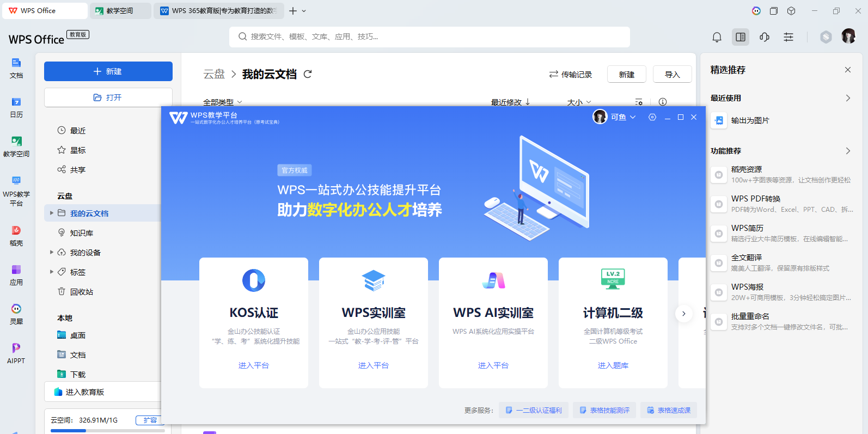
Task: Expand the 功能推荐 section arrow
Action: pyautogui.click(x=848, y=151)
